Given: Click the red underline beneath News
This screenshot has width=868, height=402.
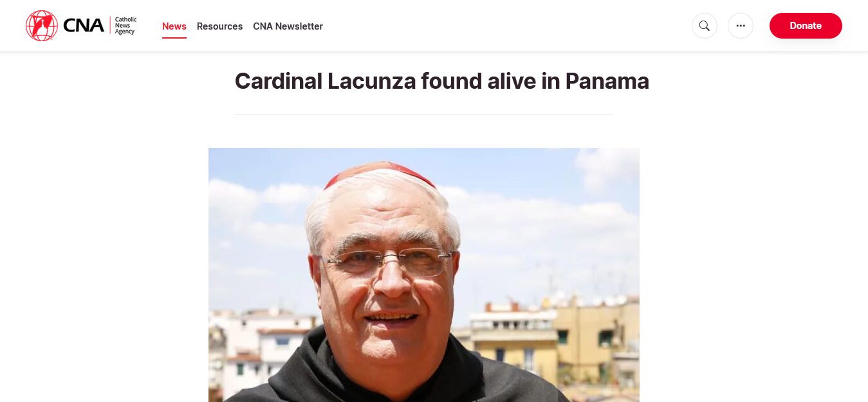Looking at the screenshot, I should tap(174, 38).
